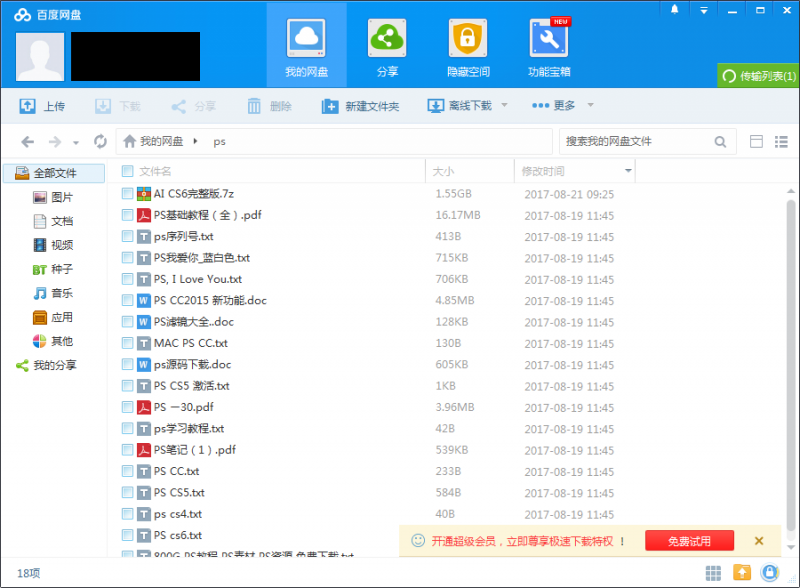Select 音乐 category in sidebar
The width and height of the screenshot is (800, 588).
[x=53, y=293]
